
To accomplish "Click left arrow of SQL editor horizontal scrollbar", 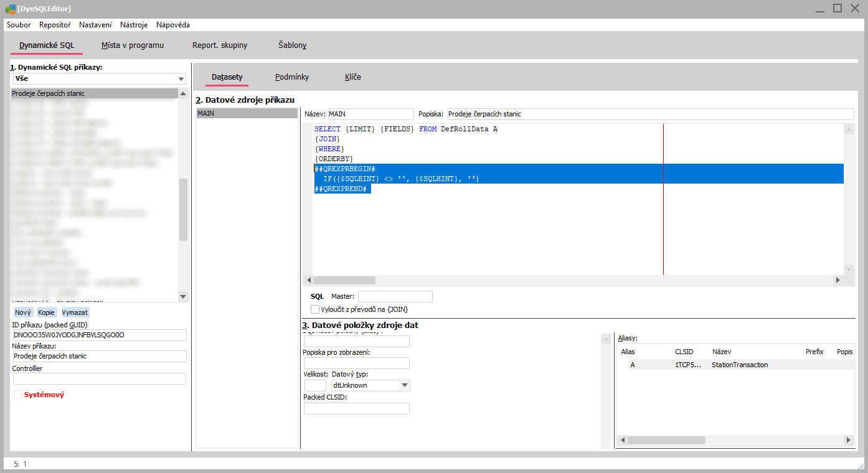I will coord(308,281).
